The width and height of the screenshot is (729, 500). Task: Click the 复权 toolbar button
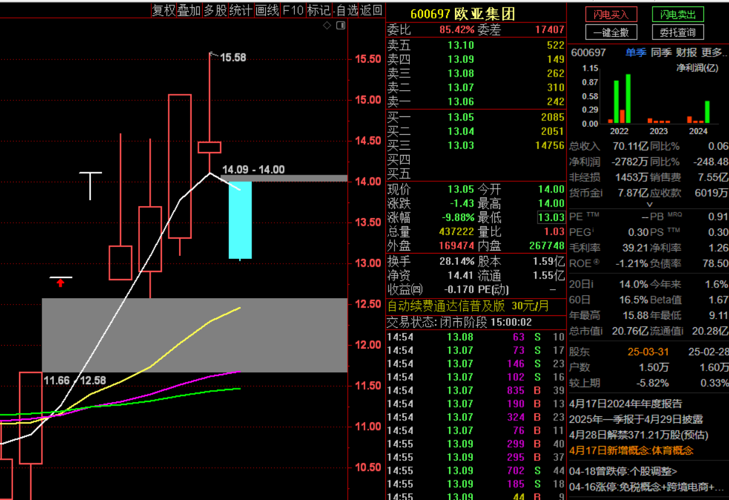click(x=164, y=10)
